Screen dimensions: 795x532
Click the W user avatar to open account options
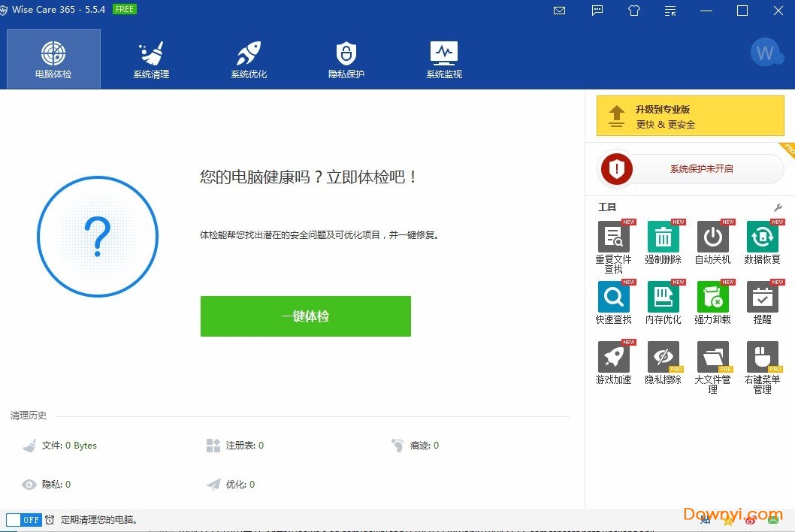click(x=766, y=53)
